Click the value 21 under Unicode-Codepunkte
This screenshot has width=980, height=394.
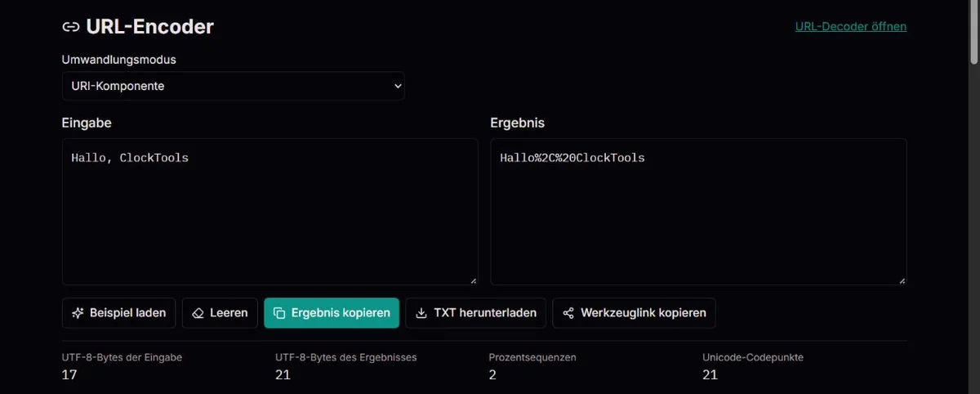(710, 375)
